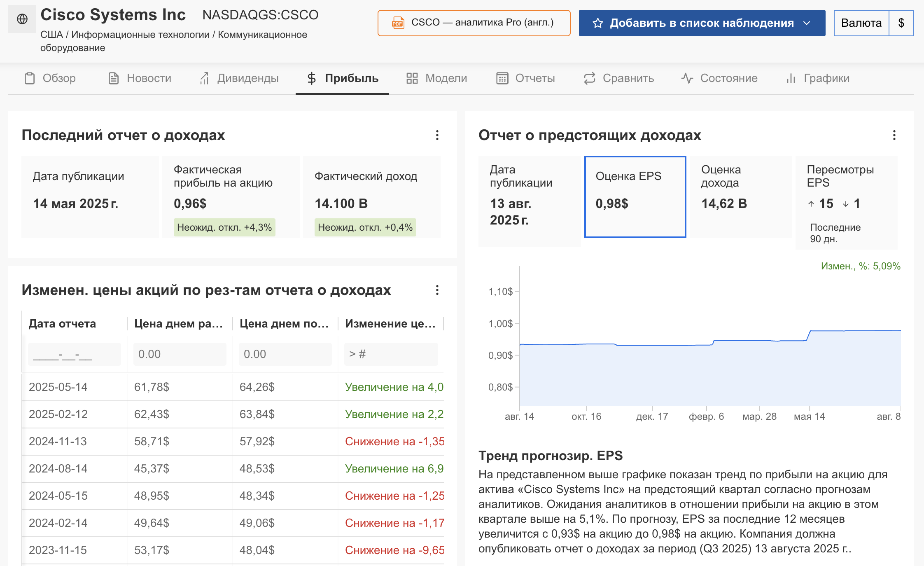Open kebab menu for Отчет о предстоящих доходах

(894, 135)
